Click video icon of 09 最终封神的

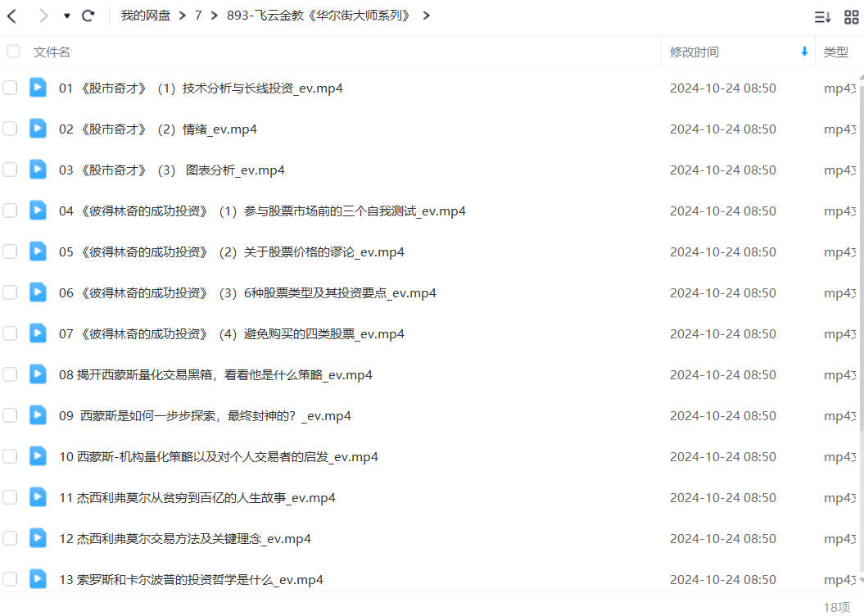[x=38, y=414]
